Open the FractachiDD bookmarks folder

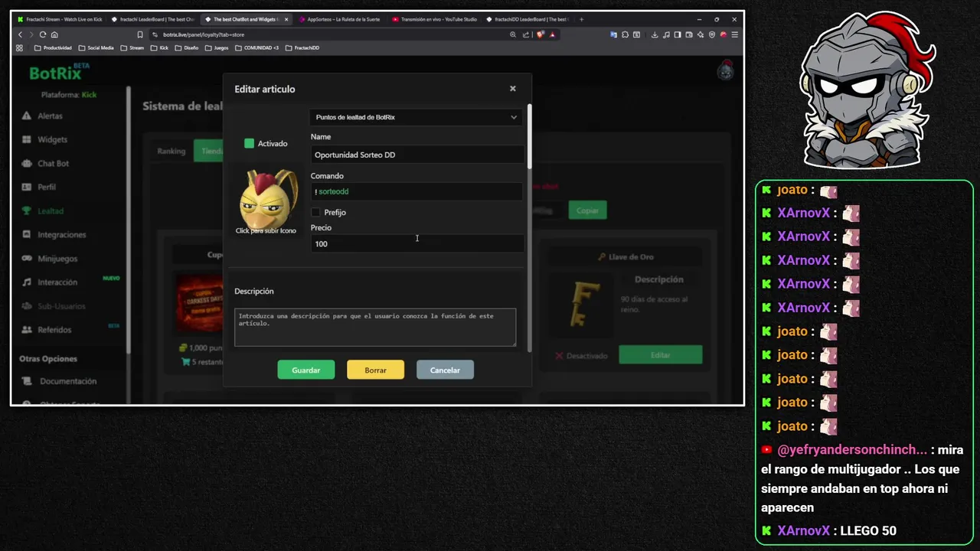[x=302, y=47]
